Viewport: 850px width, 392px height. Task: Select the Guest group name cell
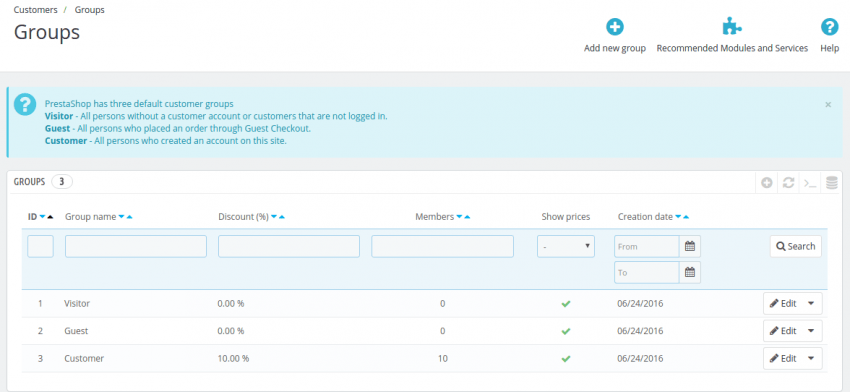pyautogui.click(x=76, y=331)
